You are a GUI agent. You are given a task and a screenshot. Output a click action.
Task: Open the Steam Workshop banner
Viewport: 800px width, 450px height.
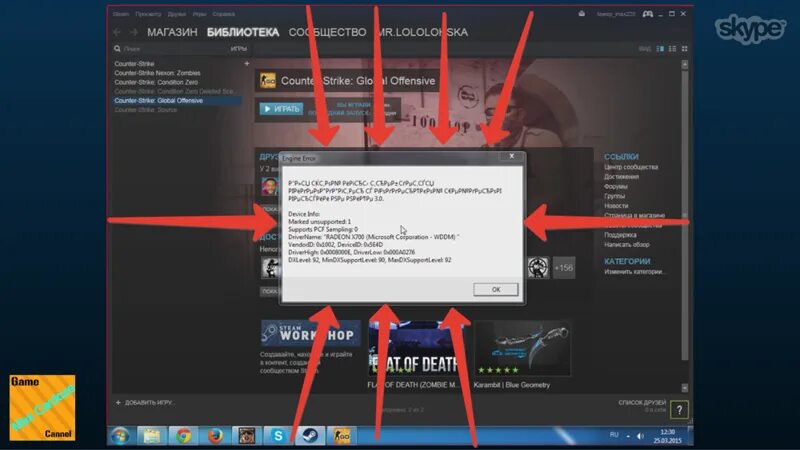pos(310,334)
